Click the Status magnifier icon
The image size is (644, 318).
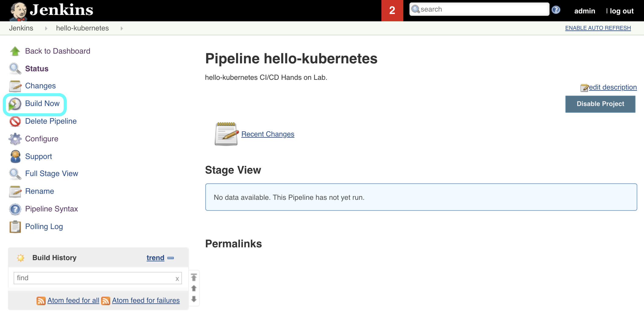(15, 69)
